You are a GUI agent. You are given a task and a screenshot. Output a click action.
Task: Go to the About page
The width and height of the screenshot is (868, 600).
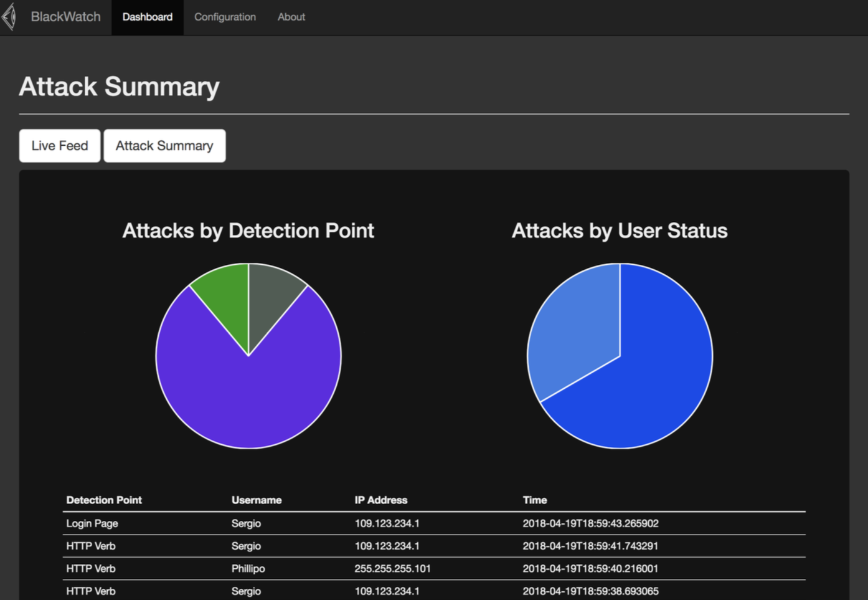coord(291,17)
